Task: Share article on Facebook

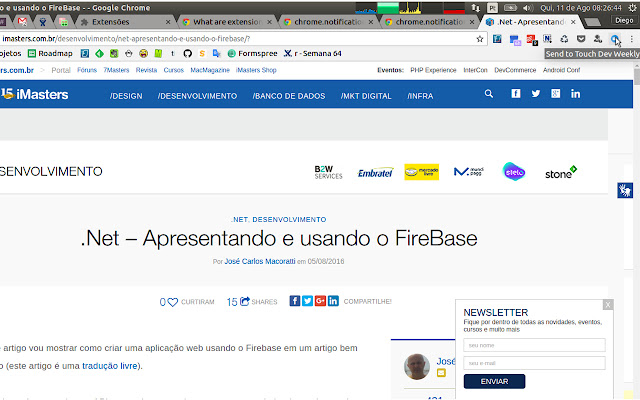Action: (x=295, y=301)
